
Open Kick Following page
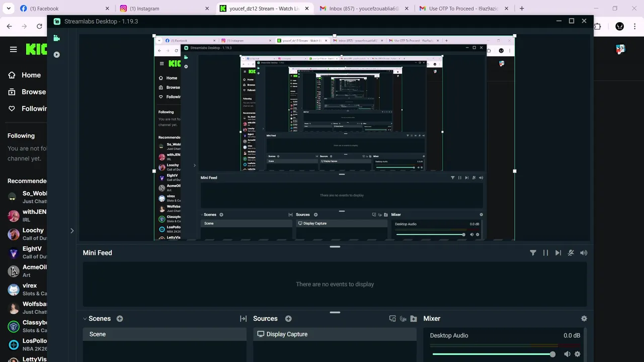click(x=27, y=109)
